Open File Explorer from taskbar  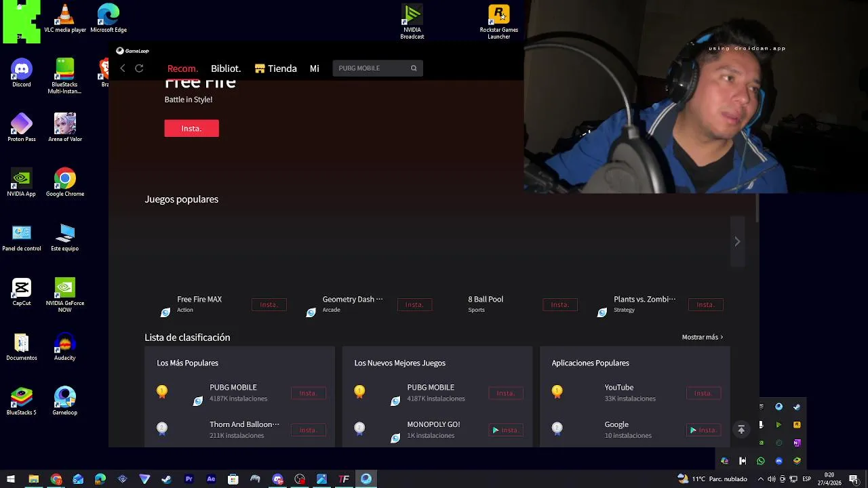pos(33,479)
